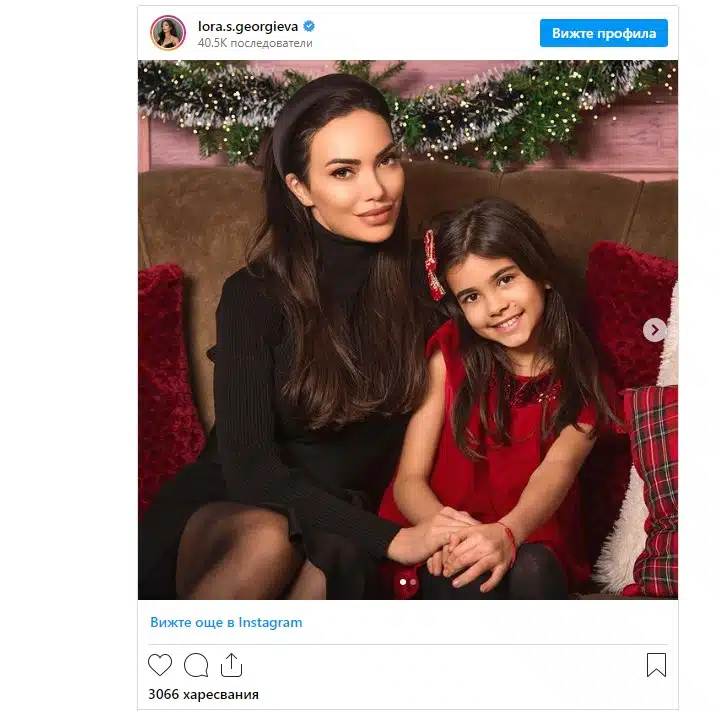Click the Christmas garland at the top of the photo
The image size is (718, 711).
(x=408, y=110)
